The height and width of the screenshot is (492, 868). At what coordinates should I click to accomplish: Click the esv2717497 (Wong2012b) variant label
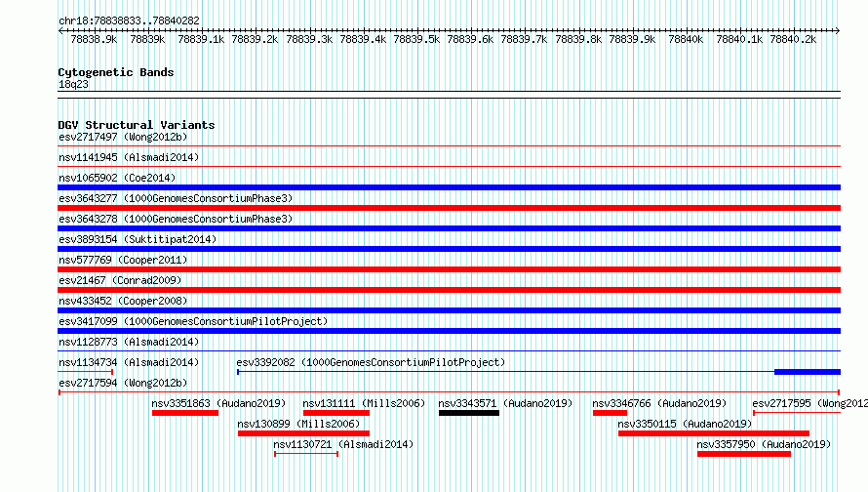123,137
